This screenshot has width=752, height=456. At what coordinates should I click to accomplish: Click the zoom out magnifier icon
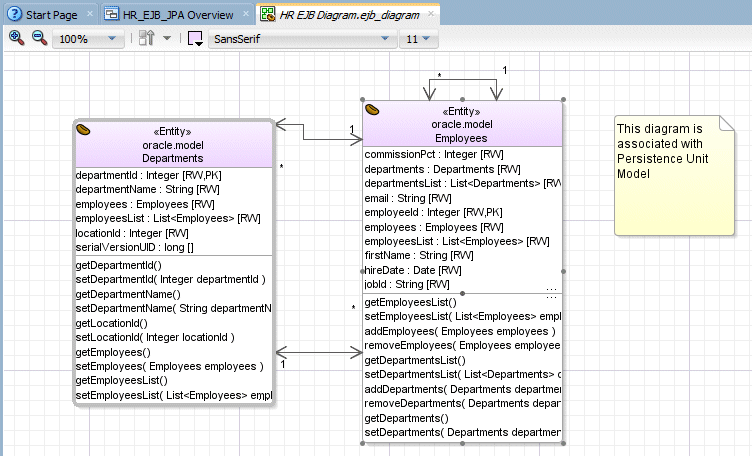39,38
